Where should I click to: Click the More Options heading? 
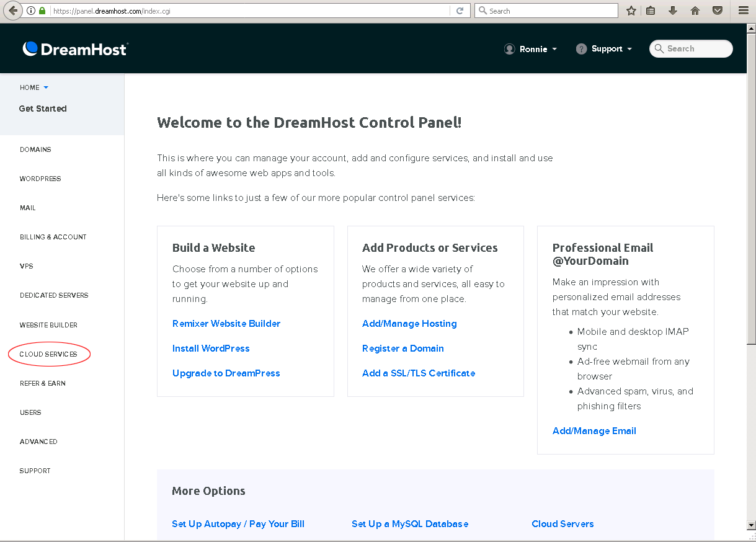pos(208,491)
